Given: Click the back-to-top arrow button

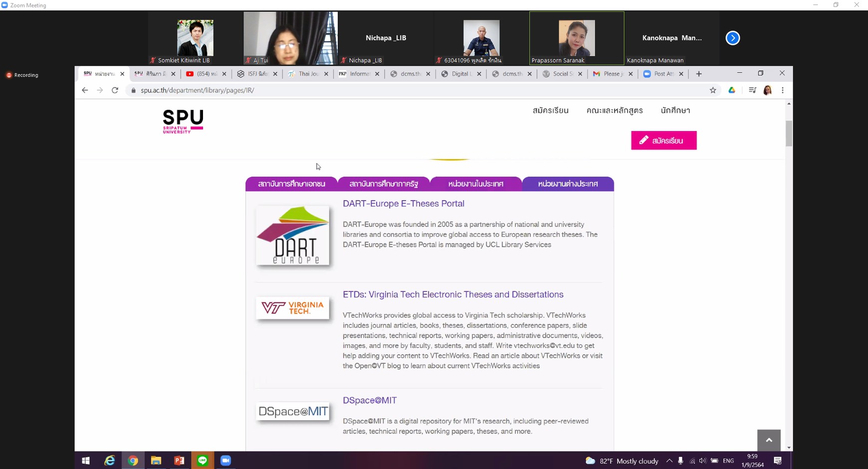Looking at the screenshot, I should [769, 440].
